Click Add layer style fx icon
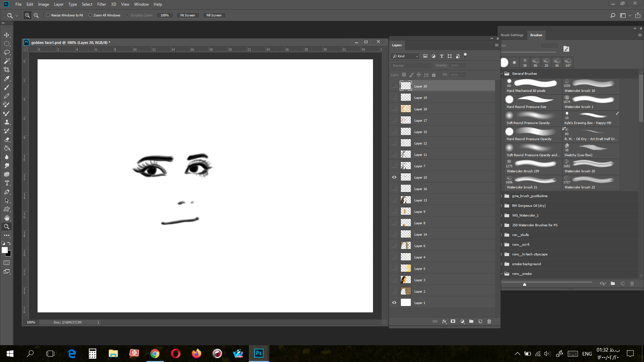 [x=444, y=321]
